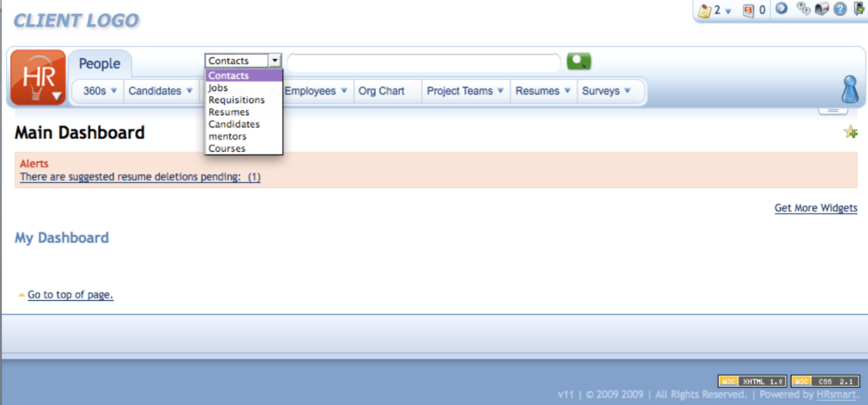Click the Get More Widgets link
Image resolution: width=868 pixels, height=405 pixels.
point(816,209)
